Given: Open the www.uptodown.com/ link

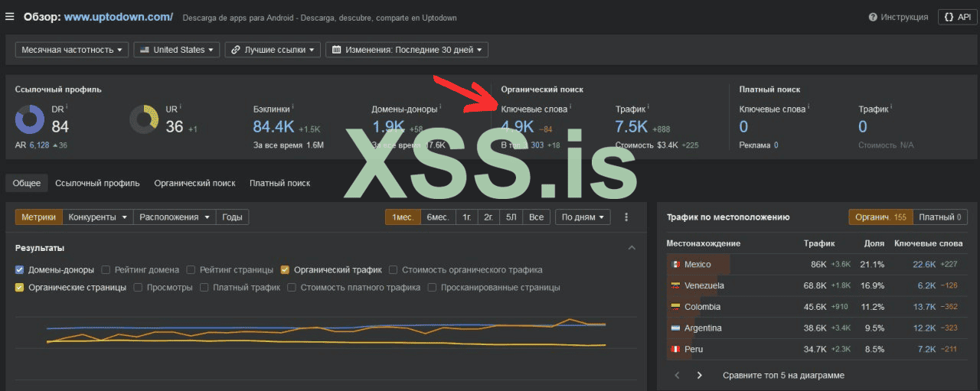Looking at the screenshot, I should tap(118, 17).
